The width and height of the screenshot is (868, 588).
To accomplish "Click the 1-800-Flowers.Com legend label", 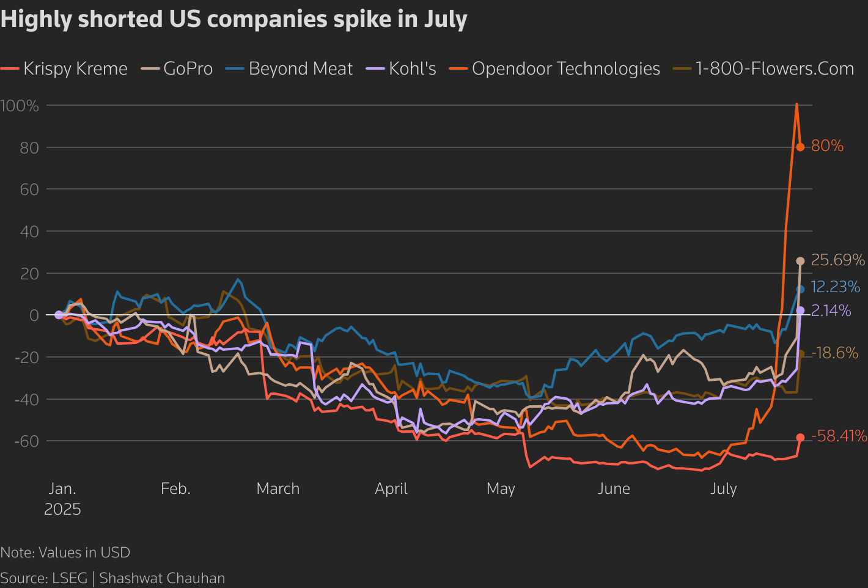I will (x=774, y=68).
